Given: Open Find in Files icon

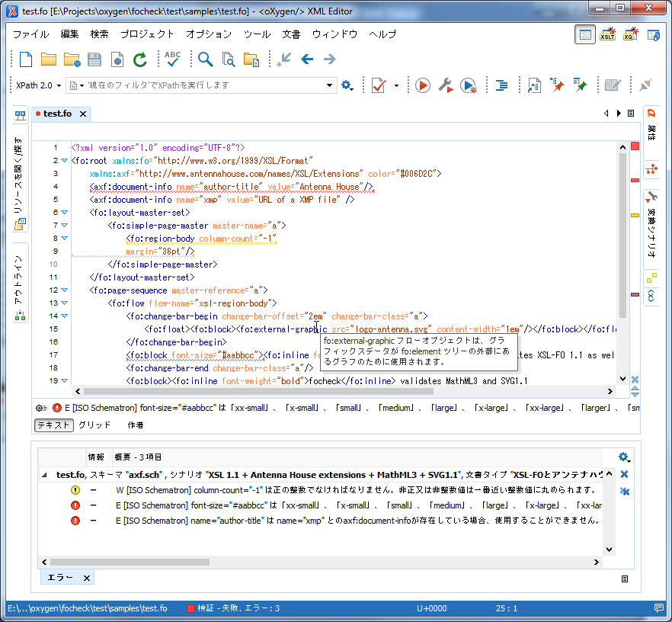Looking at the screenshot, I should click(229, 59).
